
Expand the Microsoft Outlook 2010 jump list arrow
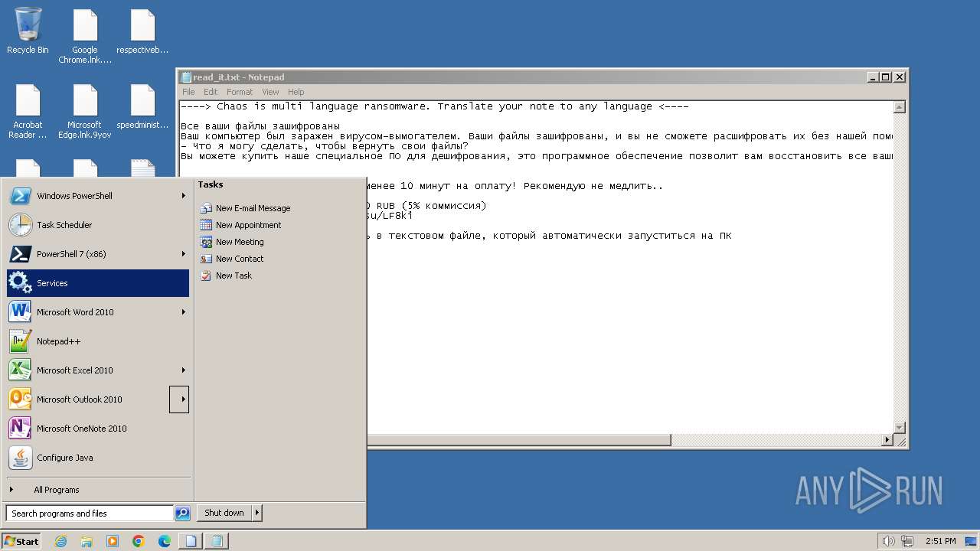pos(179,399)
